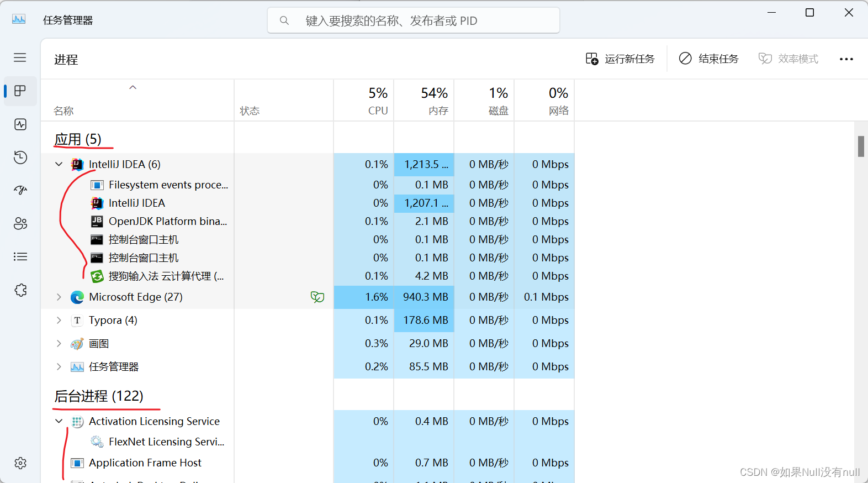This screenshot has width=868, height=483.
Task: Select the 后台进程 (122) section heading
Action: coord(99,396)
